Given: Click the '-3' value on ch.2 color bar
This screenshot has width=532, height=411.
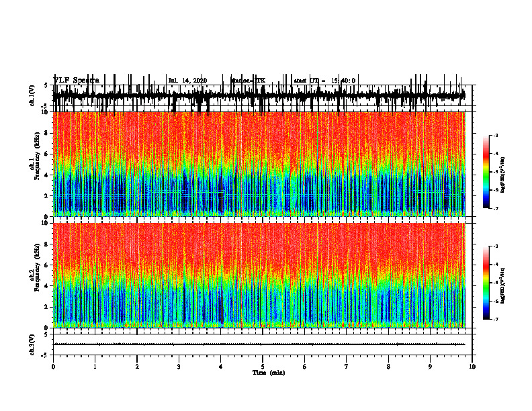Looking at the screenshot, I should pos(495,246).
